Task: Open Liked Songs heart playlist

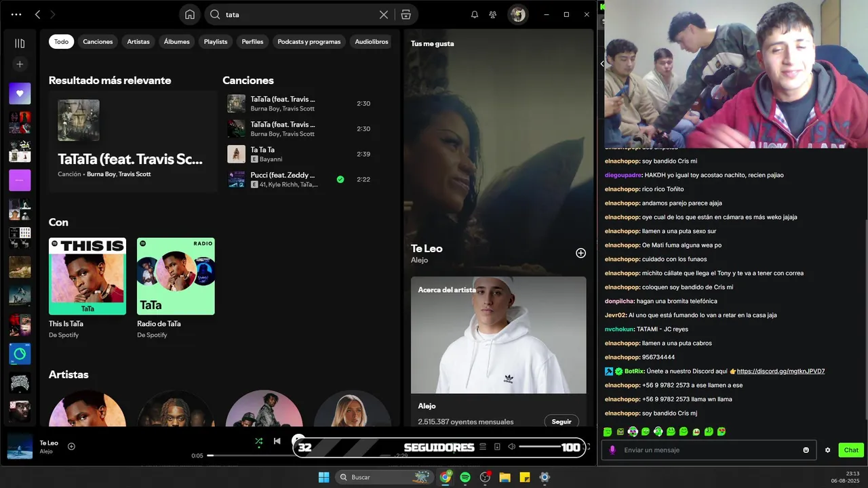Action: point(20,94)
